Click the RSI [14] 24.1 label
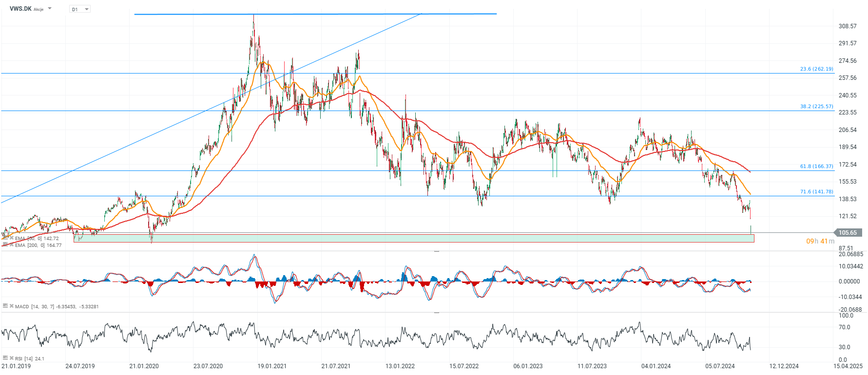868x375 pixels. tap(30, 359)
